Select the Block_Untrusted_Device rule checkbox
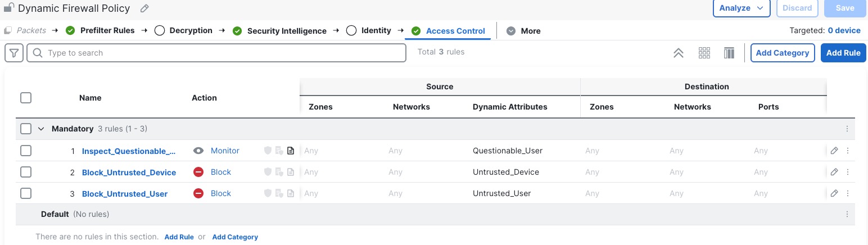Screen dimensions: 868x245 (x=26, y=172)
